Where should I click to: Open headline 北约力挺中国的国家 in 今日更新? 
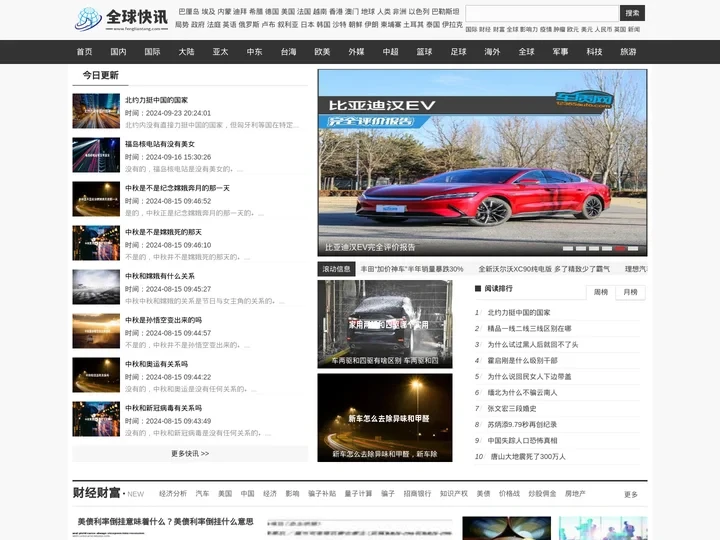coord(157,100)
